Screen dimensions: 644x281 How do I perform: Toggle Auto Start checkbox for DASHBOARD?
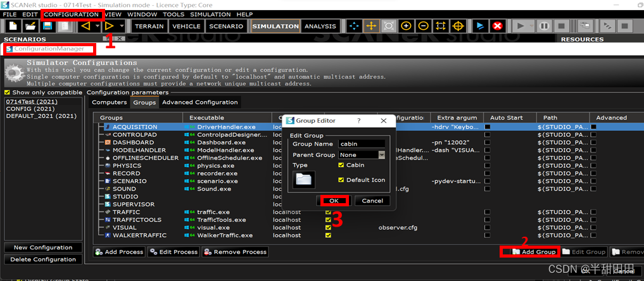(x=487, y=142)
